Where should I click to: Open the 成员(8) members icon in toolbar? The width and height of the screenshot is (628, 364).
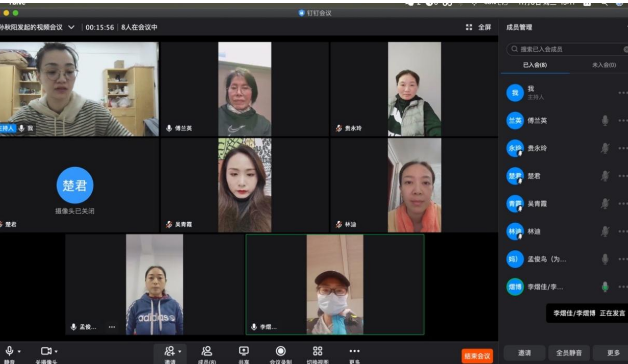206,351
